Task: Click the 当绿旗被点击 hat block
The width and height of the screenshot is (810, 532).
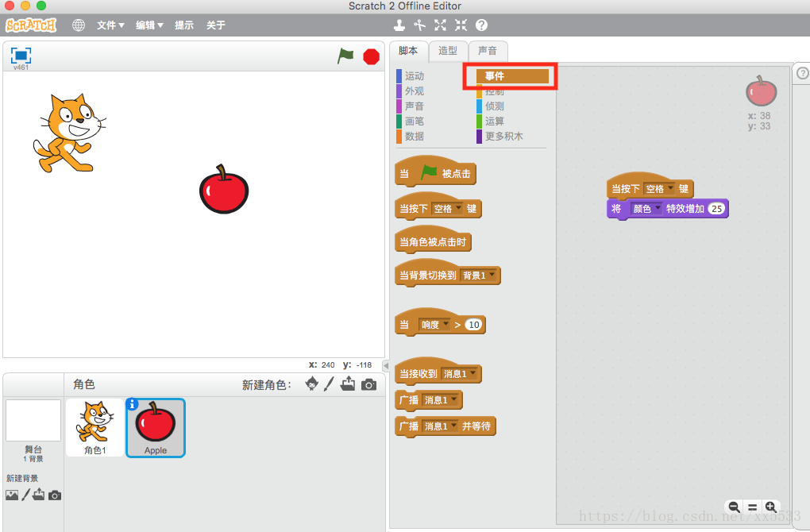Action: 435,172
